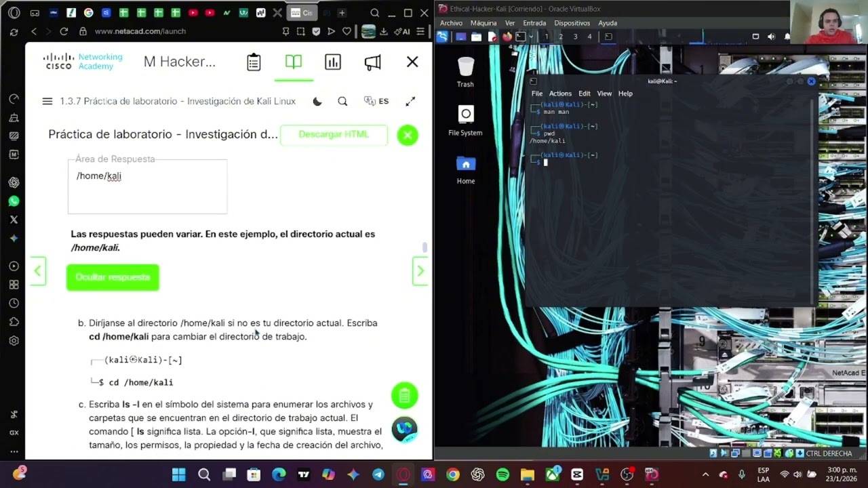Image resolution: width=868 pixels, height=488 pixels.
Task: Show hidden system tray icons chevron
Action: [705, 474]
